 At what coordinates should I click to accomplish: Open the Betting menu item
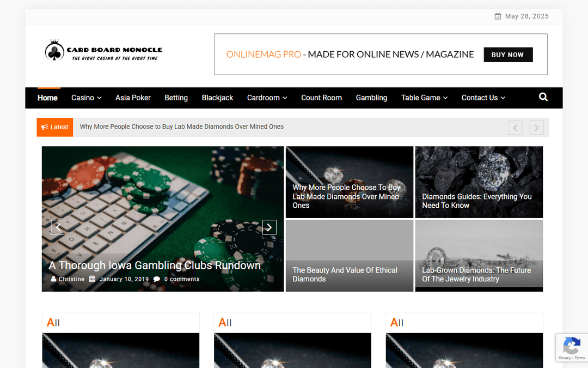coord(176,98)
